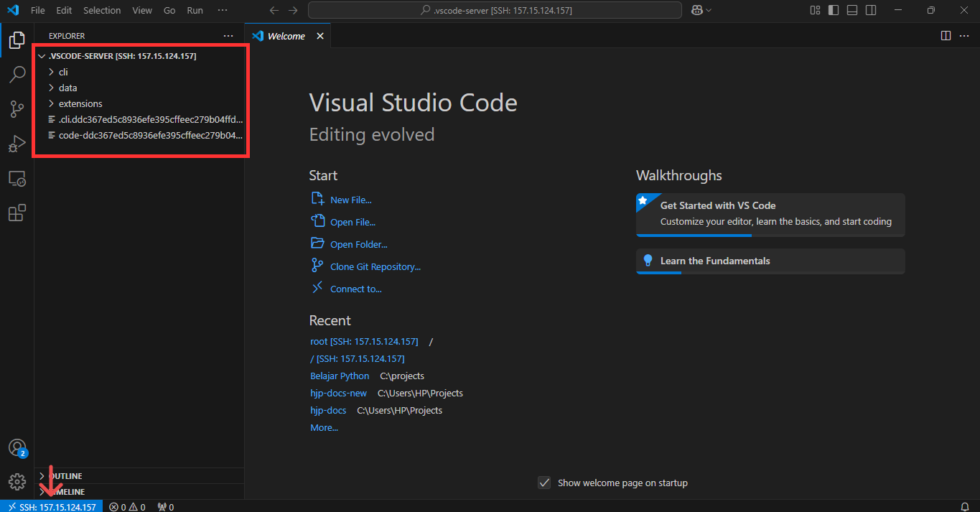Image resolution: width=980 pixels, height=512 pixels.
Task: Enable Show welcome page on startup
Action: tap(544, 483)
